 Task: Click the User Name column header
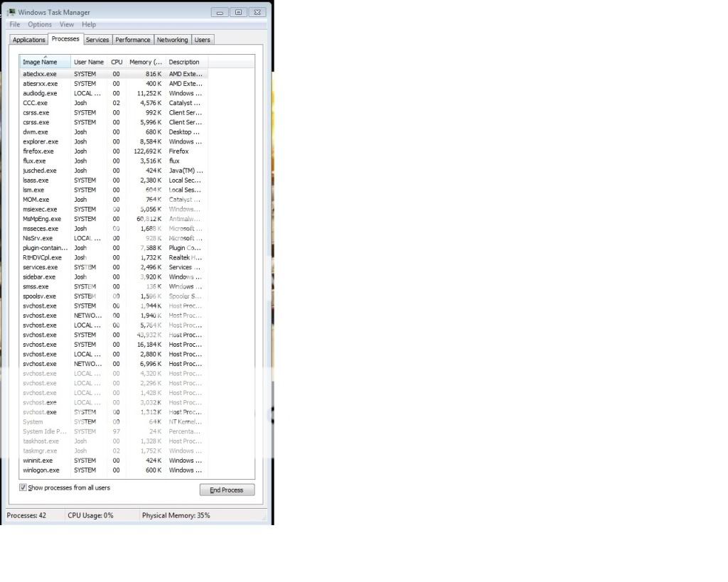pyautogui.click(x=89, y=62)
